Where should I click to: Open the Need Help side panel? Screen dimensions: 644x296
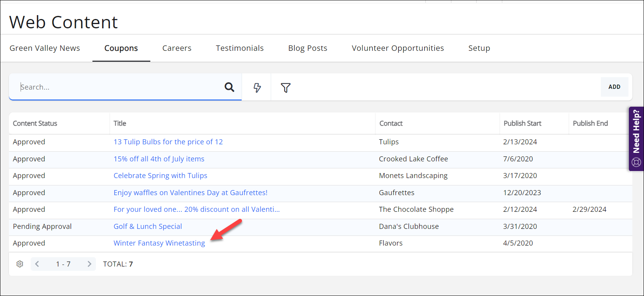636,138
